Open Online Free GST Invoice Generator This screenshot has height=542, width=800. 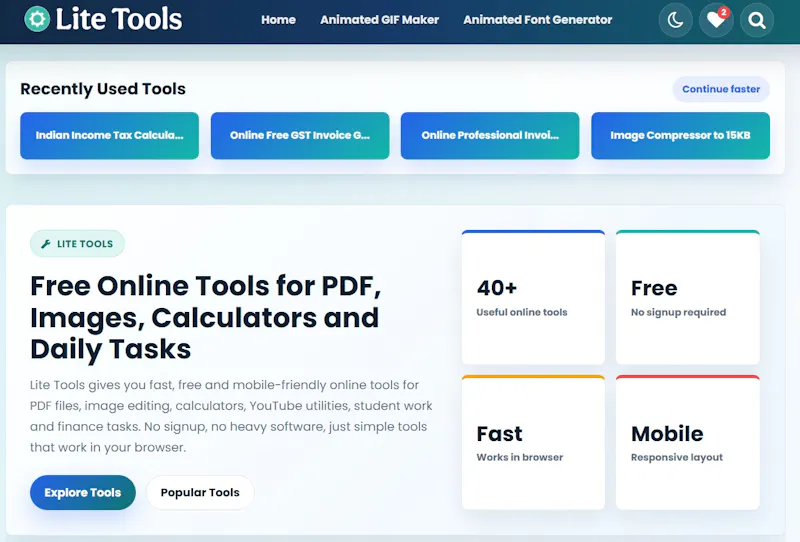pyautogui.click(x=300, y=136)
